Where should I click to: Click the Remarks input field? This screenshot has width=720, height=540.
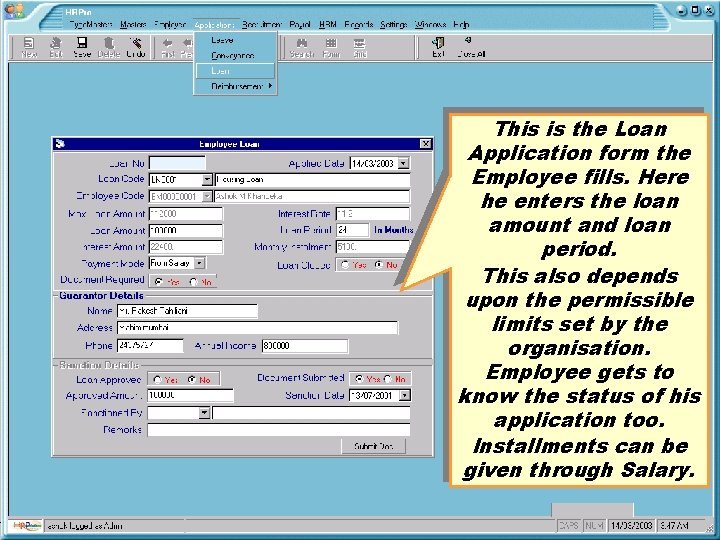click(x=278, y=430)
